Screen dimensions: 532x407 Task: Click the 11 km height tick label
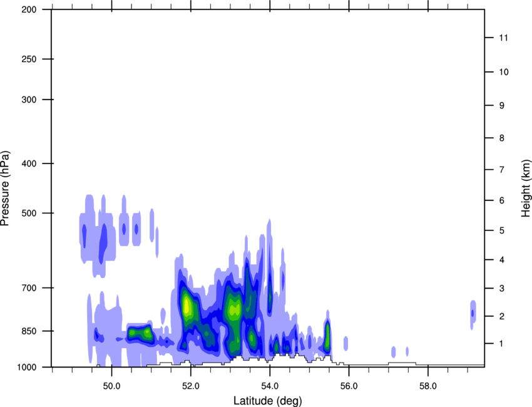(x=503, y=38)
